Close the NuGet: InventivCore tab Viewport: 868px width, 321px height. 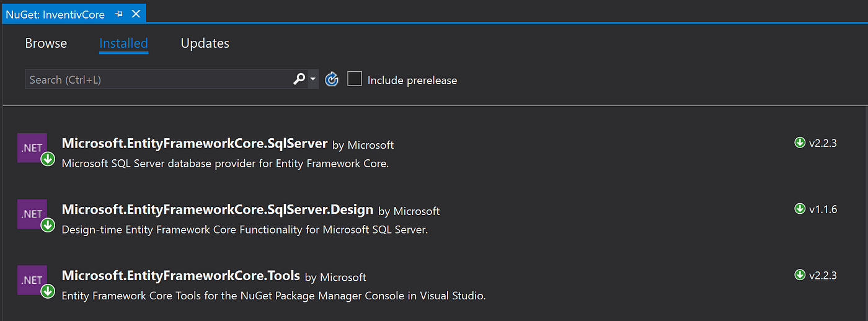(136, 14)
